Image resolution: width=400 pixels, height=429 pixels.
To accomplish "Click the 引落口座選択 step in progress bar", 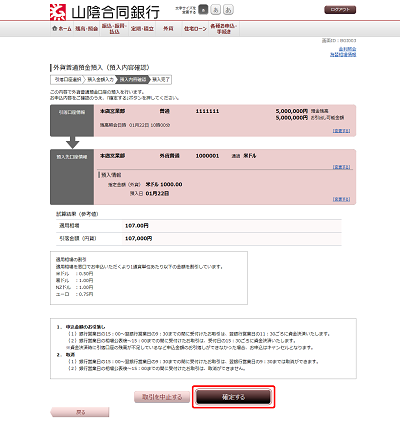I will (x=68, y=80).
